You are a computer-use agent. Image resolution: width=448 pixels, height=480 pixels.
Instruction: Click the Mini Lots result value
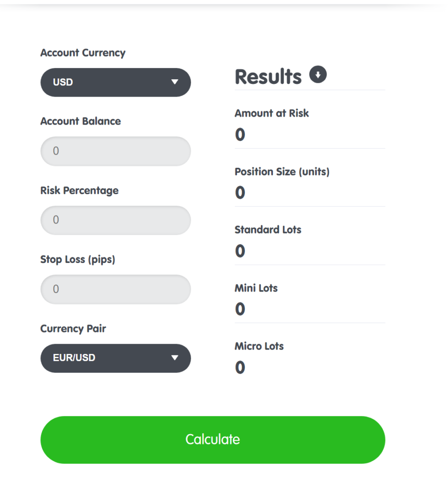click(240, 309)
